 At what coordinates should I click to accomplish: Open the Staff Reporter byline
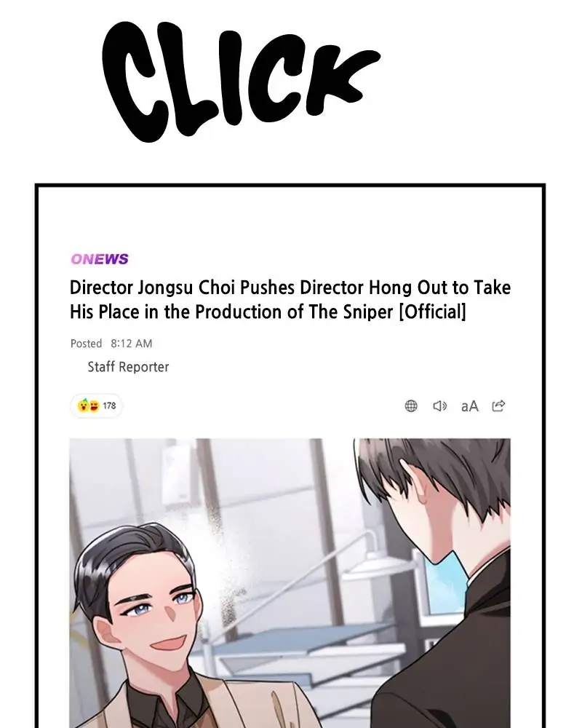pyautogui.click(x=128, y=367)
